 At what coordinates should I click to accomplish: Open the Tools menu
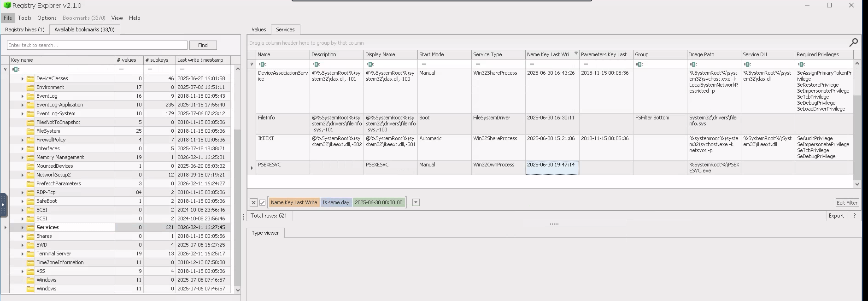coord(24,18)
